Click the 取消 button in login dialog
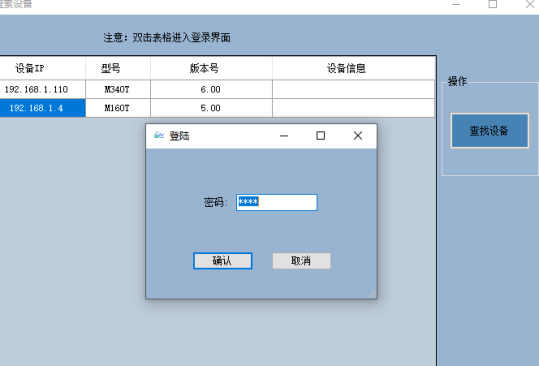Screen dimensions: 539x366 click(x=301, y=261)
